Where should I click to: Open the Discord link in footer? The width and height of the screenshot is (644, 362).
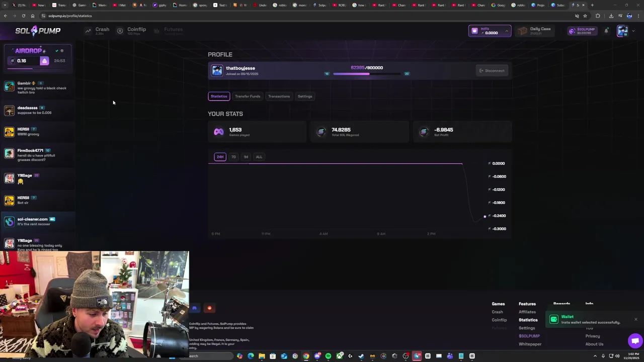pos(194,308)
